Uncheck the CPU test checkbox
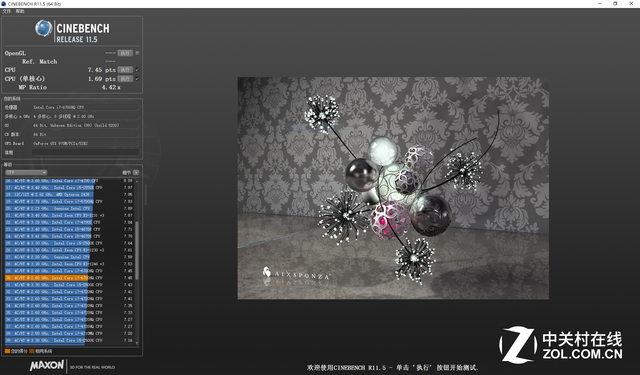This screenshot has width=640, height=375. (137, 70)
